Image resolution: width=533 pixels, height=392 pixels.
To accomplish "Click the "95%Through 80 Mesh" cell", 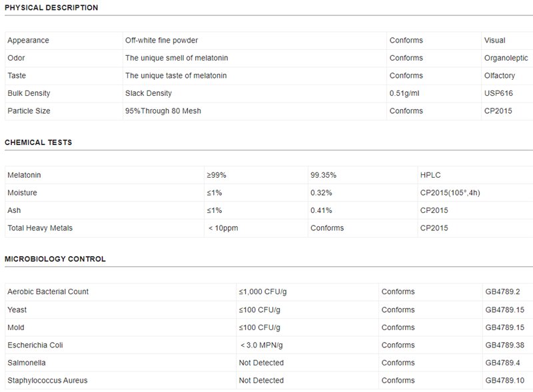I will pyautogui.click(x=163, y=111).
